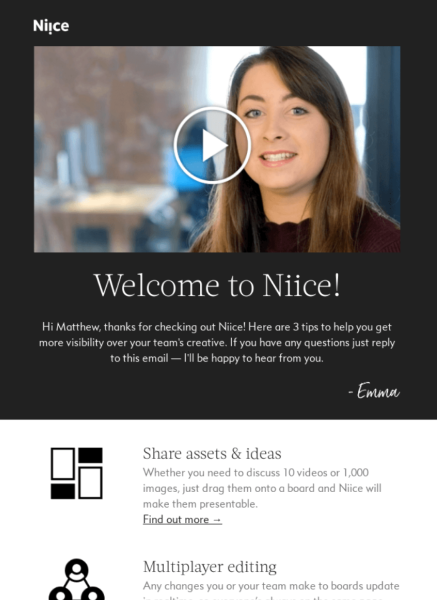Click the 'Whether you need to discuss' description
The width and height of the screenshot is (437, 600).
pos(262,488)
